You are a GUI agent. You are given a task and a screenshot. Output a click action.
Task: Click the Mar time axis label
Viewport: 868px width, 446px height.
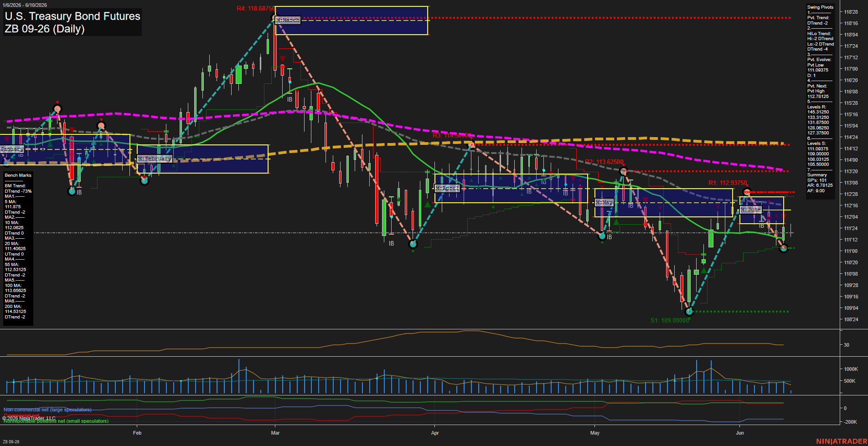(275, 433)
